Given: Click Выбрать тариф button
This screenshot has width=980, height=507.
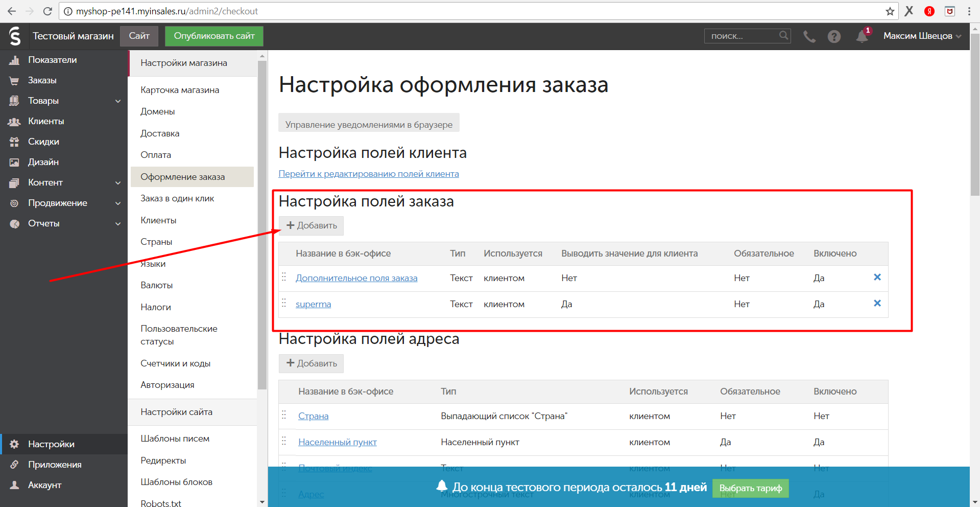Looking at the screenshot, I should 750,488.
